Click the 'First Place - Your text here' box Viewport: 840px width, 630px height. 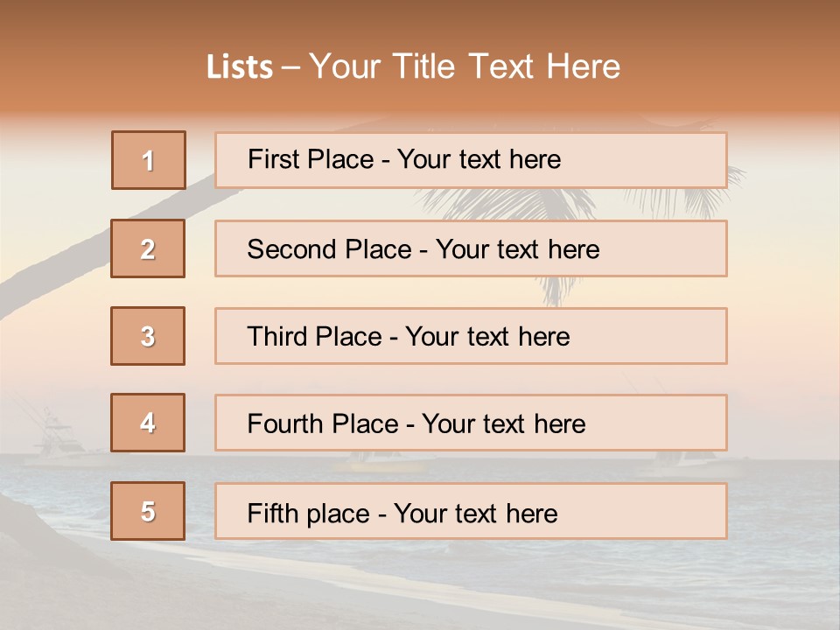click(x=471, y=160)
